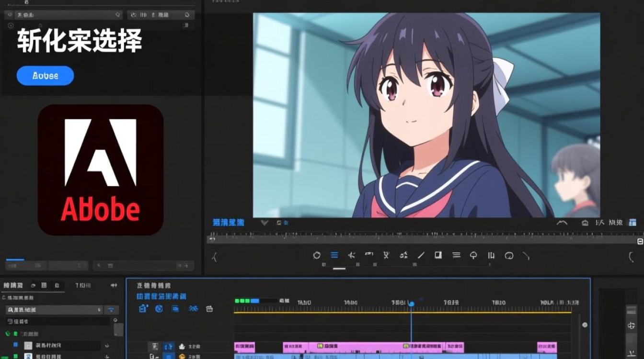Click the down arrow on the first list row
The height and width of the screenshot is (359, 644).
tap(107, 345)
